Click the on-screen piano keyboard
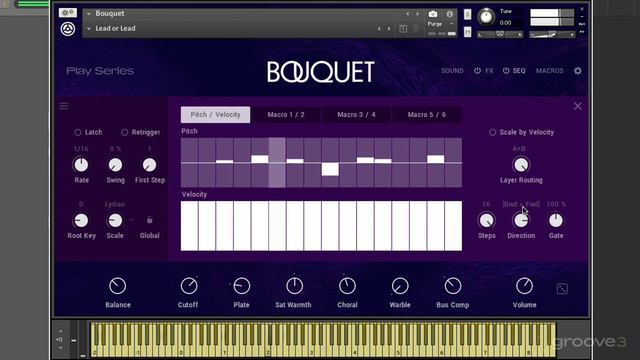Viewport: 640px width, 360px height. point(322,340)
